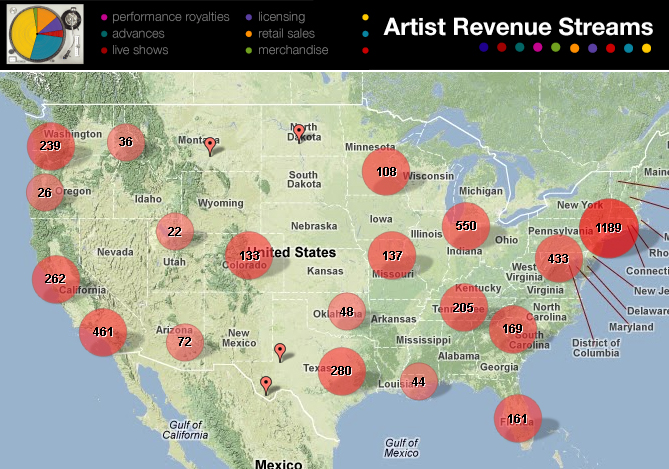The height and width of the screenshot is (469, 669).
Task: Pick the licensing legend item
Action: (x=276, y=17)
